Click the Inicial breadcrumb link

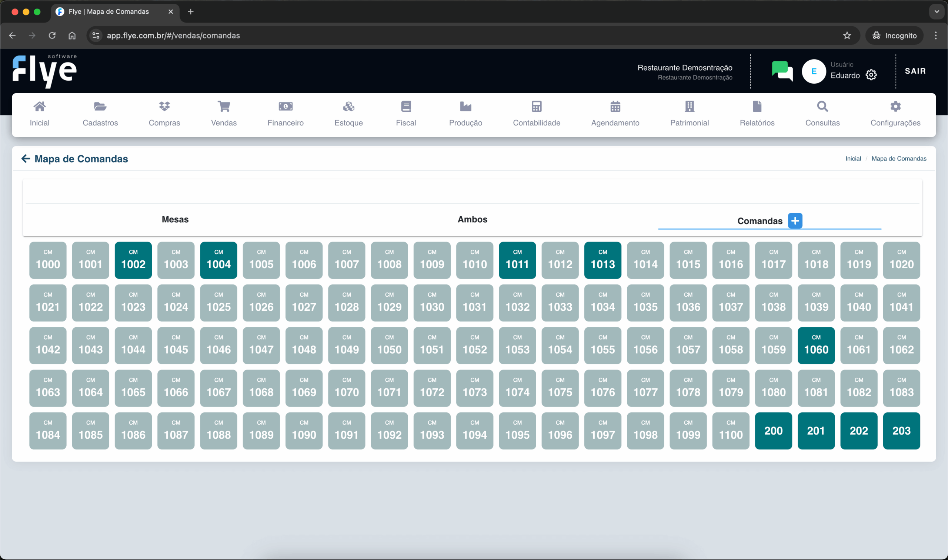click(x=853, y=159)
